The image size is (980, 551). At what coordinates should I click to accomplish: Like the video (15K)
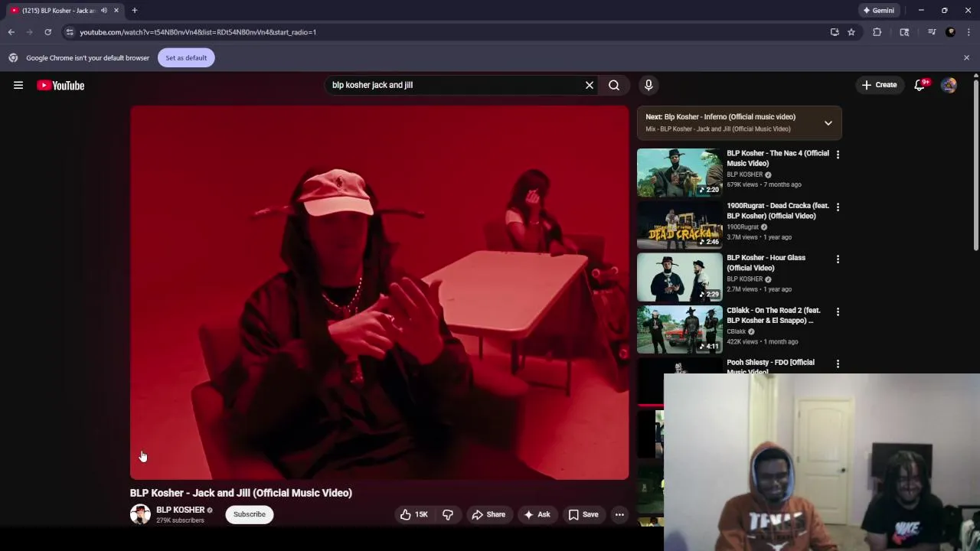click(414, 514)
